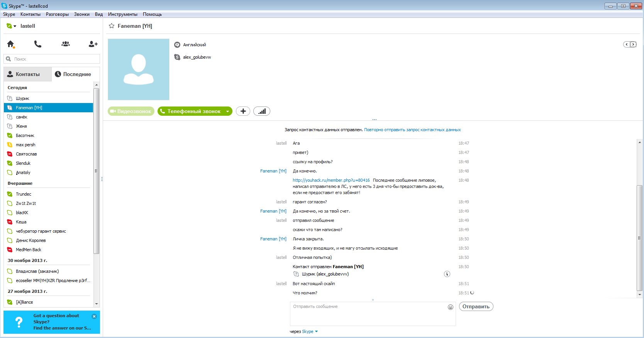This screenshot has height=338, width=644.
Task: Close the Got a question banner
Action: point(94,316)
